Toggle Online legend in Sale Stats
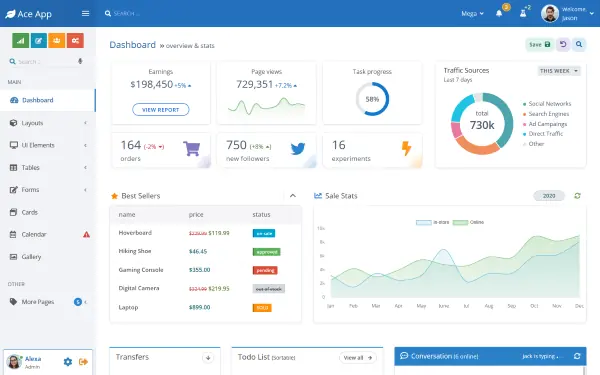Viewport: 600px width, 375px height. coord(468,222)
